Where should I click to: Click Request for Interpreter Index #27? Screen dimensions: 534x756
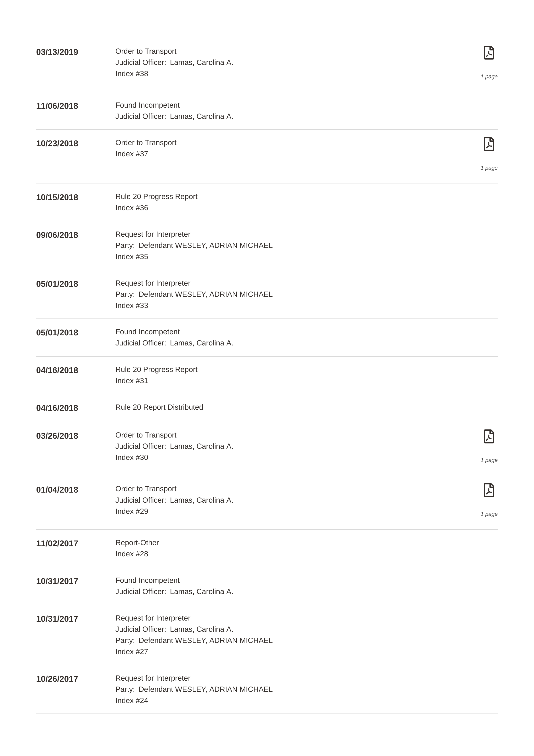tap(267, 635)
